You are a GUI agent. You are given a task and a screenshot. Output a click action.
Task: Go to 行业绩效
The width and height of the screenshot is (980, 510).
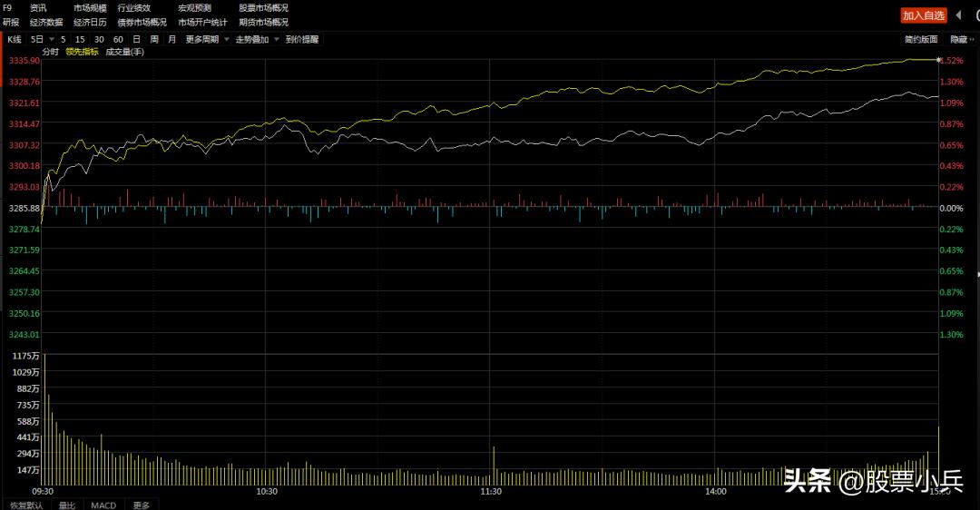[133, 8]
